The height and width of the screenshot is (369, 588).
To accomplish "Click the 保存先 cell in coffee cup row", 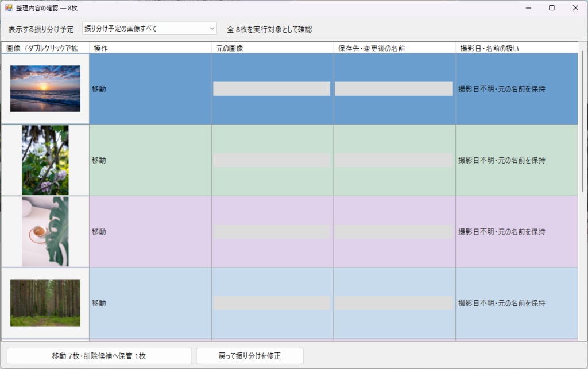I will (394, 231).
